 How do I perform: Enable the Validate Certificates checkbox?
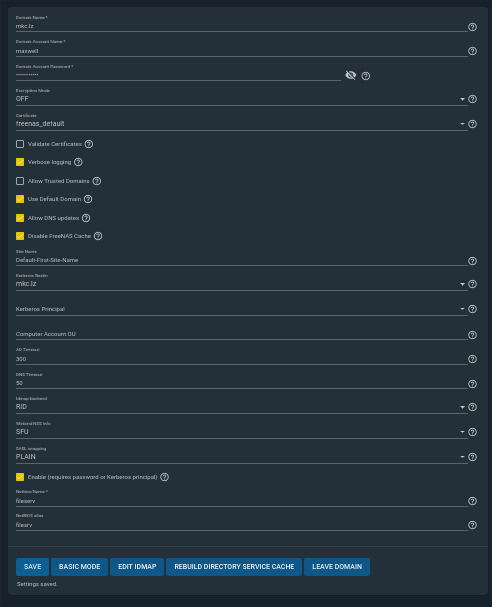click(20, 144)
